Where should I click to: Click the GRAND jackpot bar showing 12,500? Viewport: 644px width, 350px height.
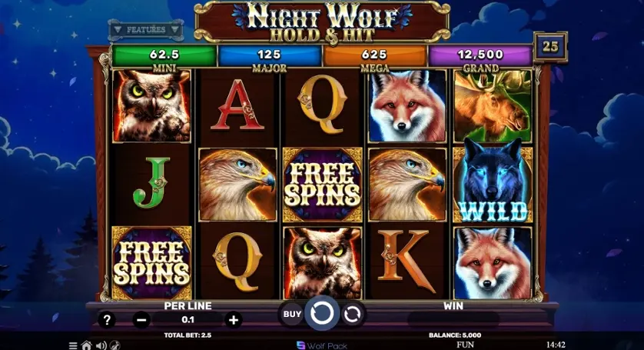click(480, 55)
